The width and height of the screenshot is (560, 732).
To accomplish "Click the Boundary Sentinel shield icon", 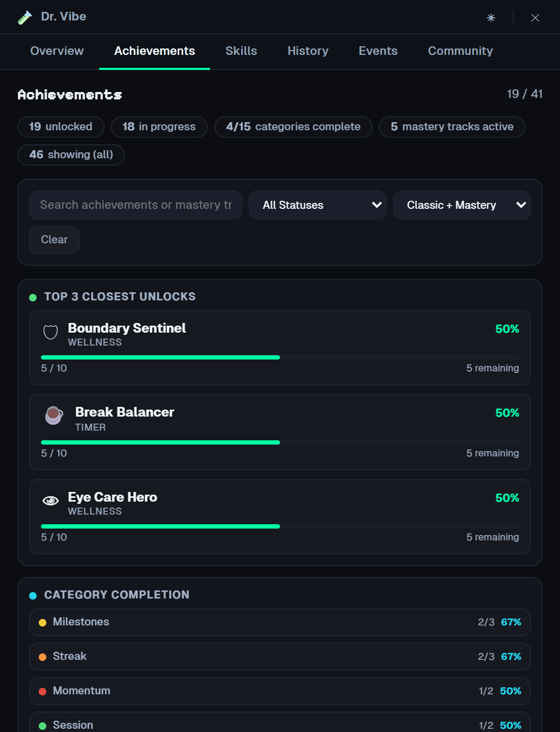I will [x=51, y=332].
